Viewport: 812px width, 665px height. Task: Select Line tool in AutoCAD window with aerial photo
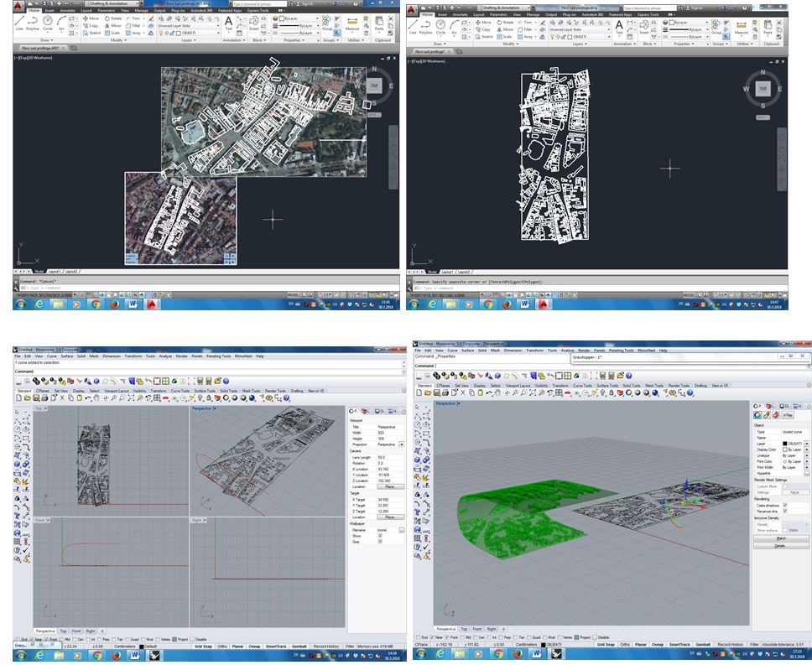click(x=19, y=23)
